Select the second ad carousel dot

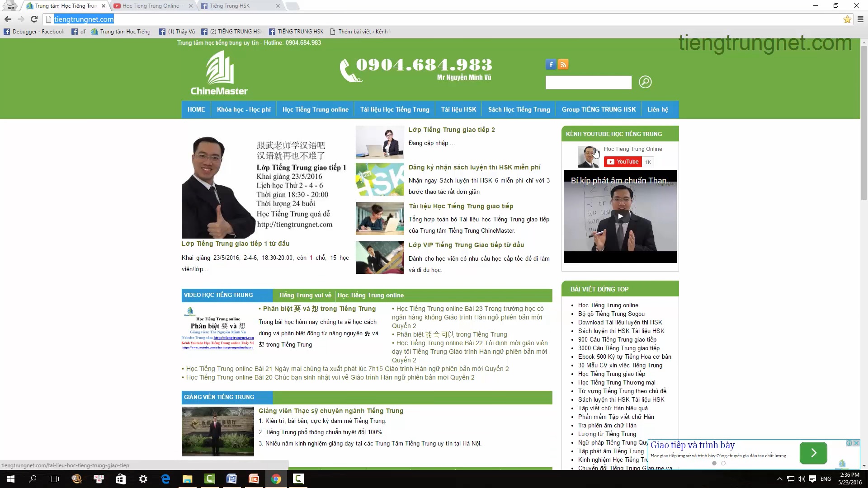point(723,463)
